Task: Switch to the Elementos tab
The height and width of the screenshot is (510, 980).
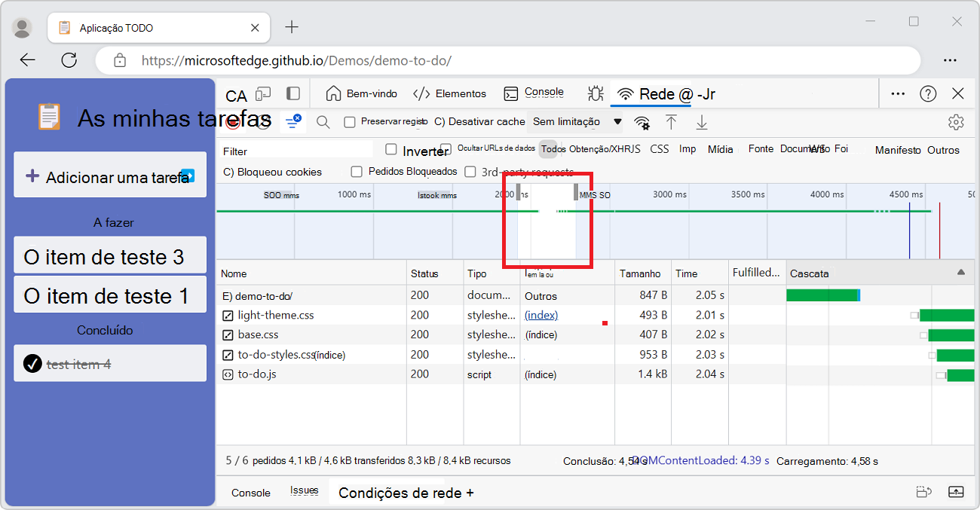Action: [x=459, y=92]
